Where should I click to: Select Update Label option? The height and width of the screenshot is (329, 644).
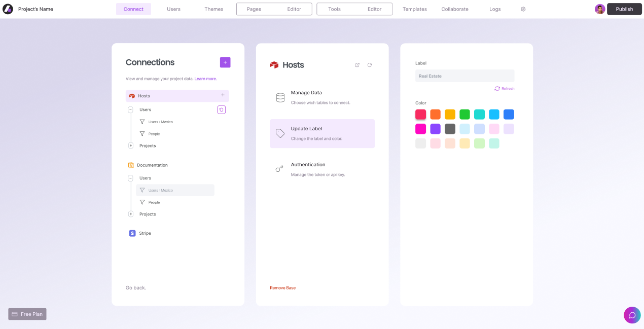[323, 133]
